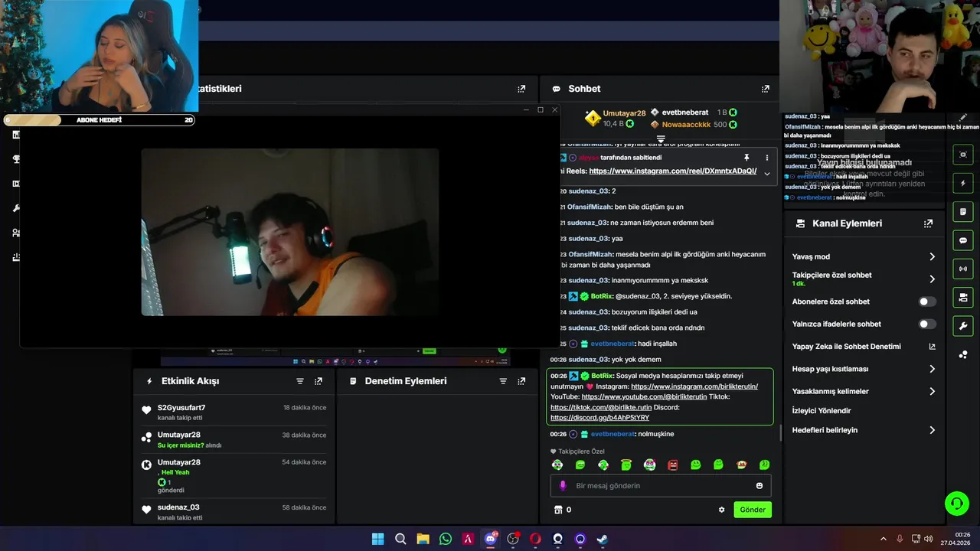Click the camera icon in right sidebar
980x551 pixels.
(963, 297)
